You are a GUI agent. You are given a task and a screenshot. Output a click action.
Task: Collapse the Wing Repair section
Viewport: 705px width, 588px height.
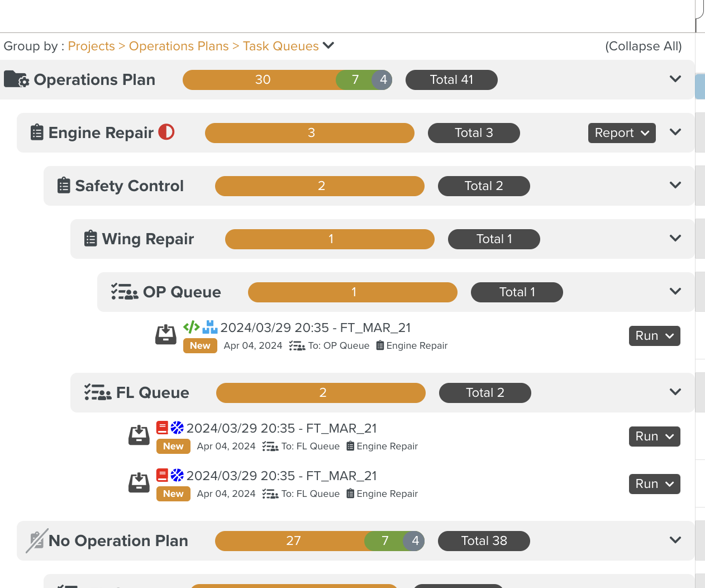675,238
